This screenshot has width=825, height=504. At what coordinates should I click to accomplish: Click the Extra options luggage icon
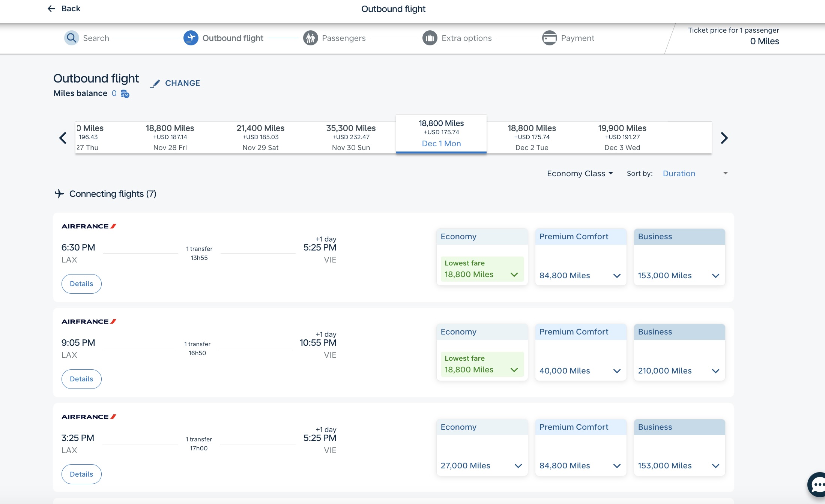point(430,38)
